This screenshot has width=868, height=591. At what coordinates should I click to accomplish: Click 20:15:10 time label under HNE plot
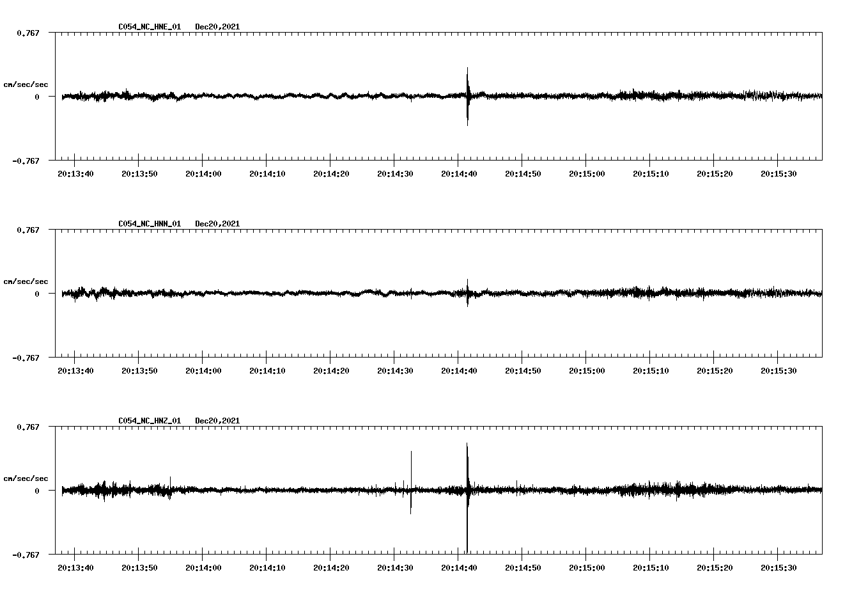pyautogui.click(x=651, y=173)
